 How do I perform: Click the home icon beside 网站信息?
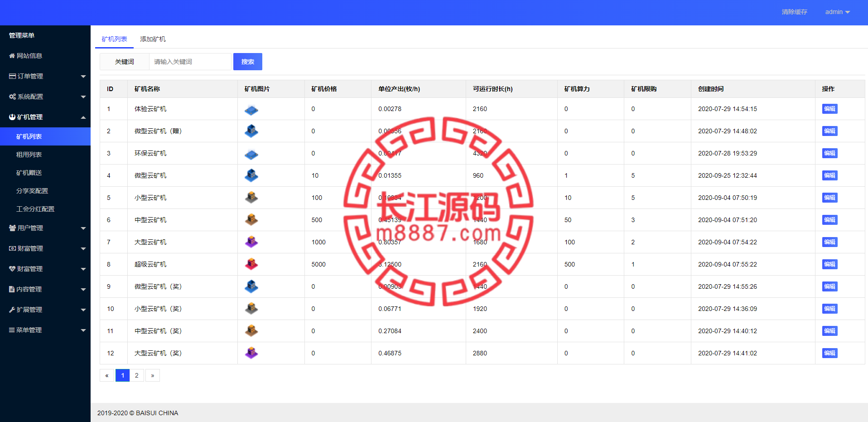point(12,56)
